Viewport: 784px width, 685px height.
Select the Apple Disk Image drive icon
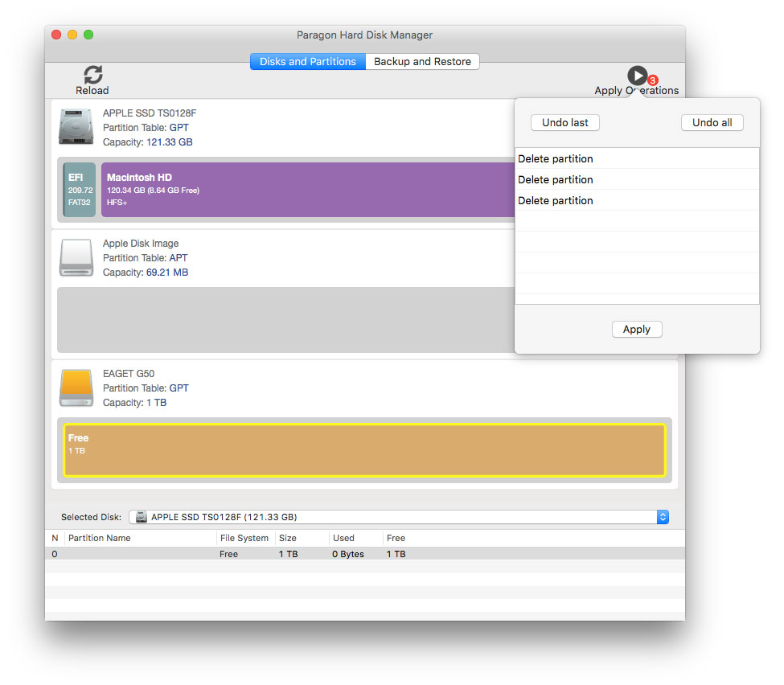pyautogui.click(x=76, y=257)
